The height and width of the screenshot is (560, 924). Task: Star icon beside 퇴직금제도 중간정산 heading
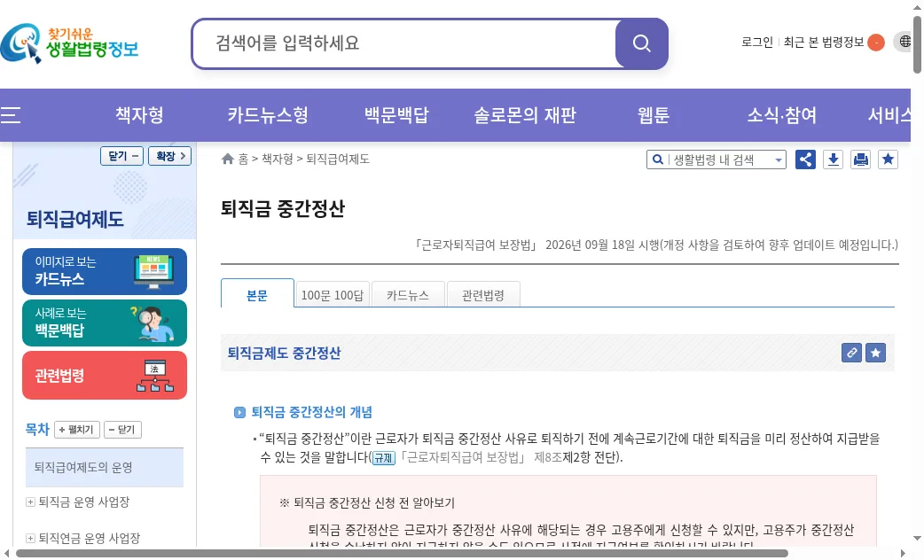[876, 353]
